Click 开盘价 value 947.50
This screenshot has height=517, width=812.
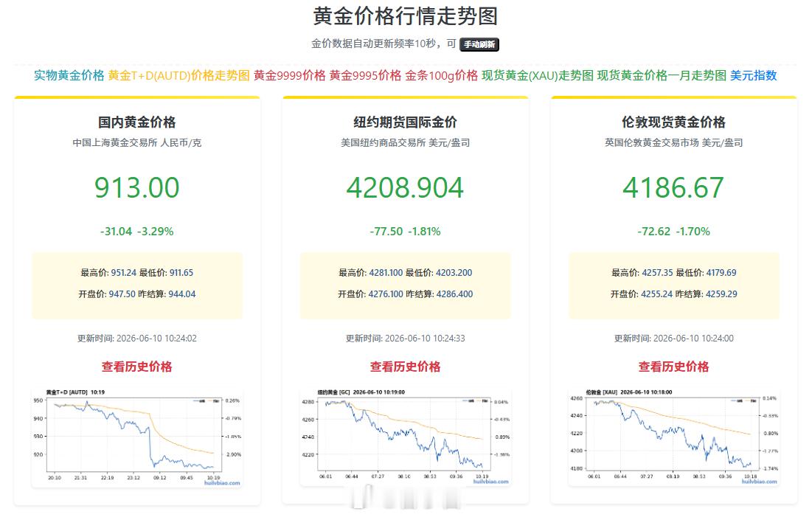tap(122, 294)
